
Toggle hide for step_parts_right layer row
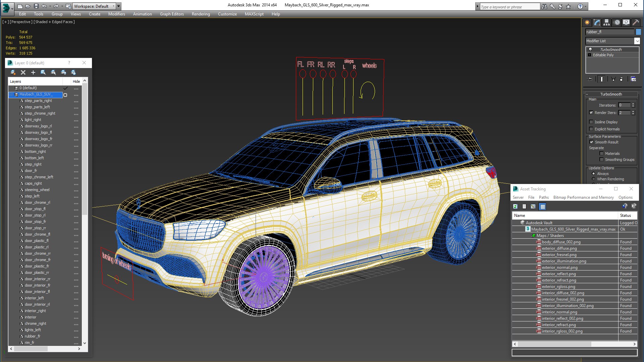76,101
